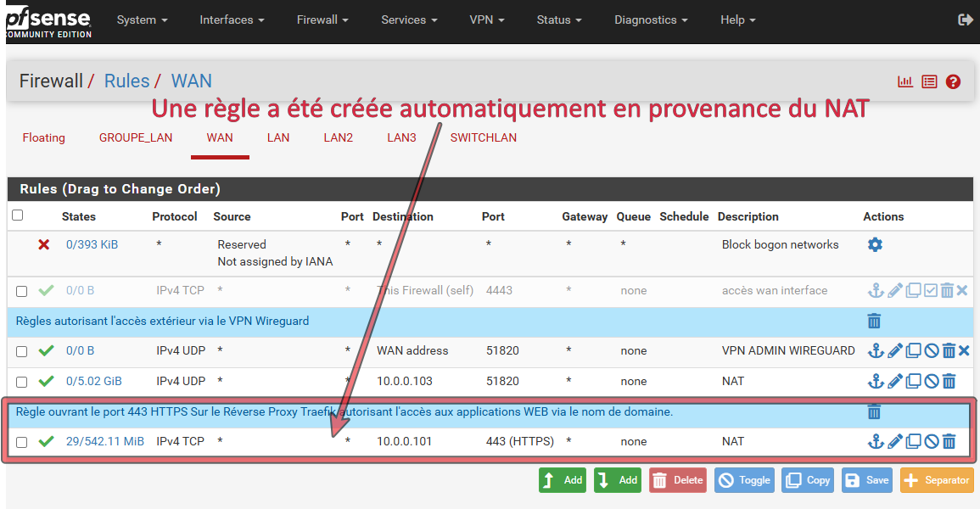The width and height of the screenshot is (980, 509).
Task: Select checkbox of WAN address 51820 rule
Action: coord(22,351)
